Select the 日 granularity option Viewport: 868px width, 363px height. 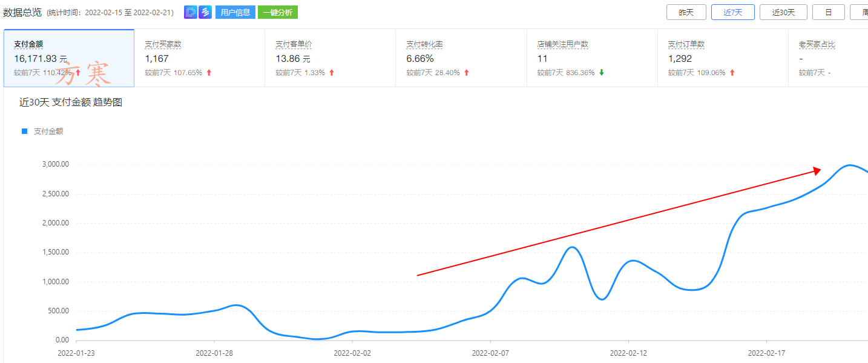click(x=828, y=12)
